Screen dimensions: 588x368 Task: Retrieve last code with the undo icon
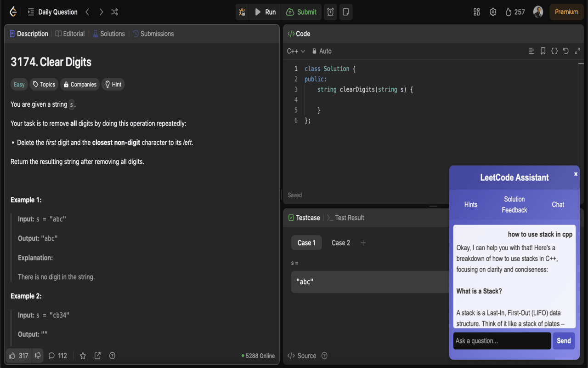pyautogui.click(x=565, y=51)
